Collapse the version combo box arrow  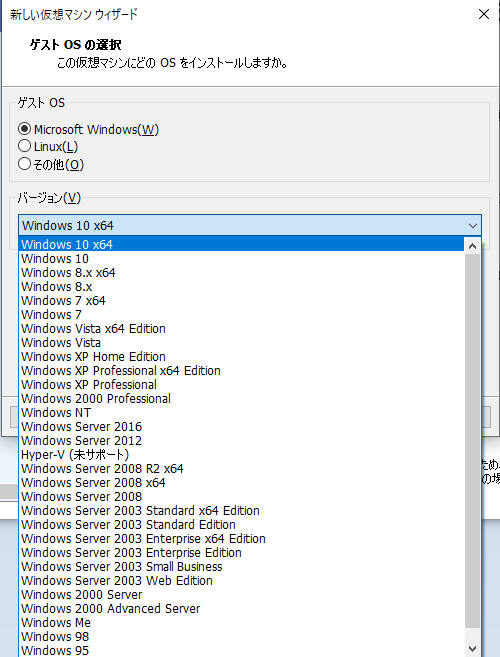[473, 225]
